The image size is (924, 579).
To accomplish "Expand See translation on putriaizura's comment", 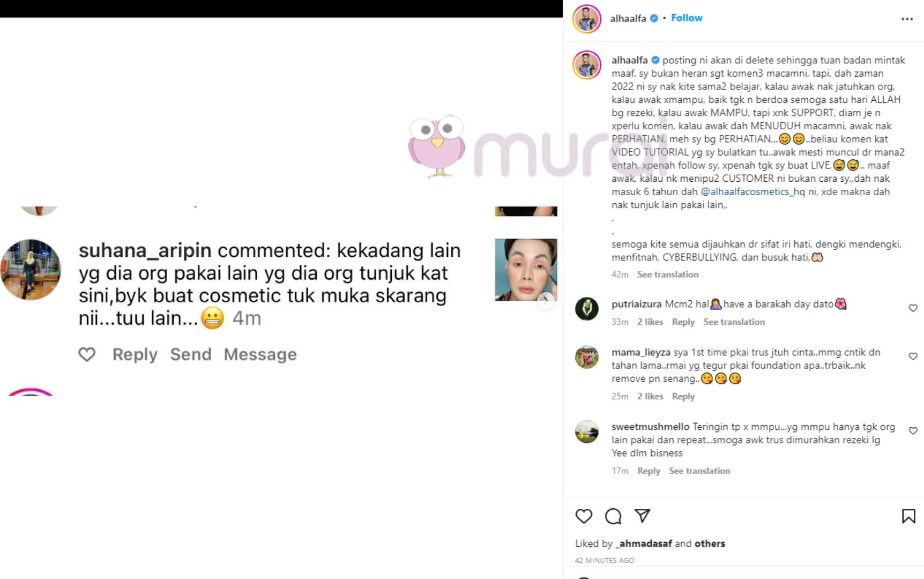I will (734, 322).
